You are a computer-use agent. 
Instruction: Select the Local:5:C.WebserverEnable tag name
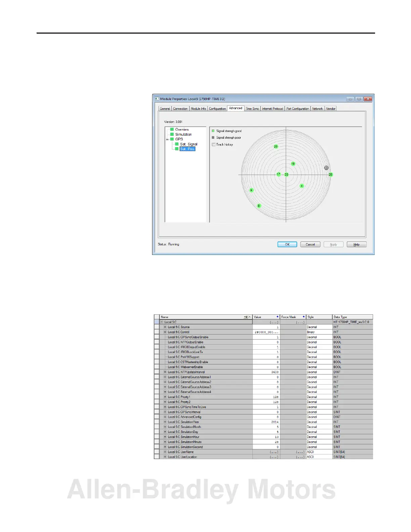[x=185, y=367]
